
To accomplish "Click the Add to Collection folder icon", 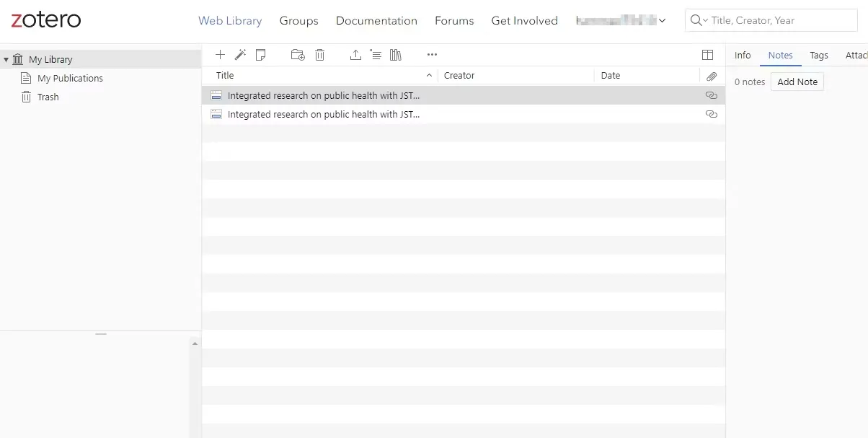I will coord(298,55).
